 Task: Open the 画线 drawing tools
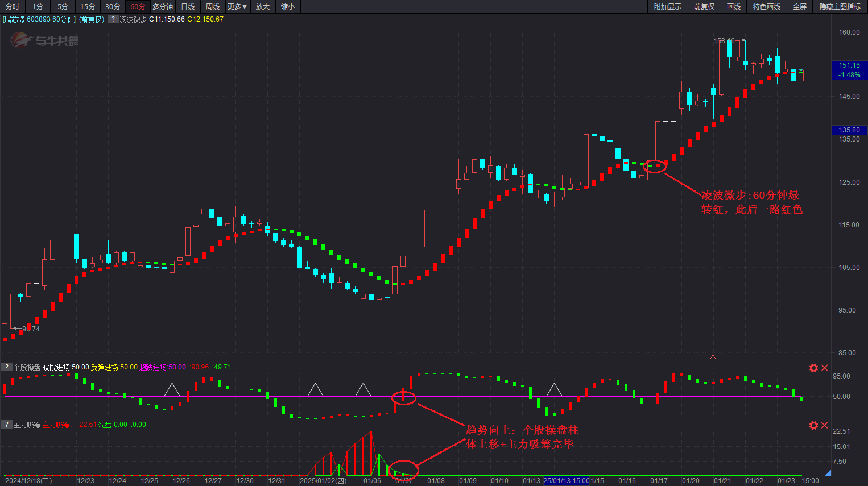tap(734, 7)
